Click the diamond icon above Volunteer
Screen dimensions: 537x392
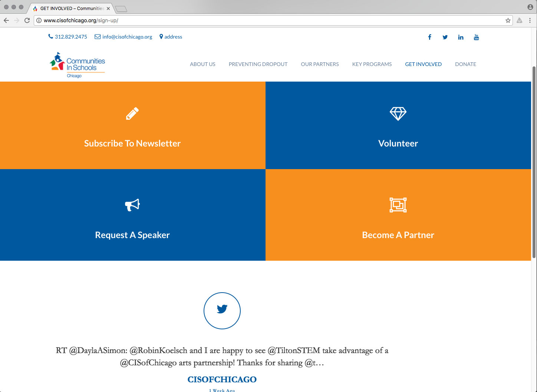pos(398,113)
